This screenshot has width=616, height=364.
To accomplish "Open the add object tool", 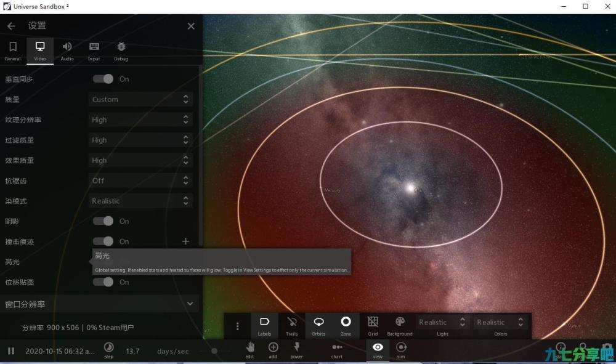I will (x=273, y=350).
